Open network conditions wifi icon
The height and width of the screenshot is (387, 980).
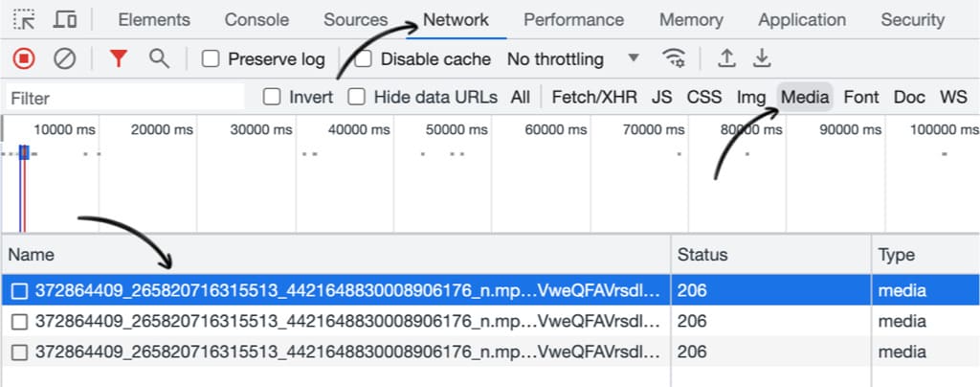(x=674, y=58)
